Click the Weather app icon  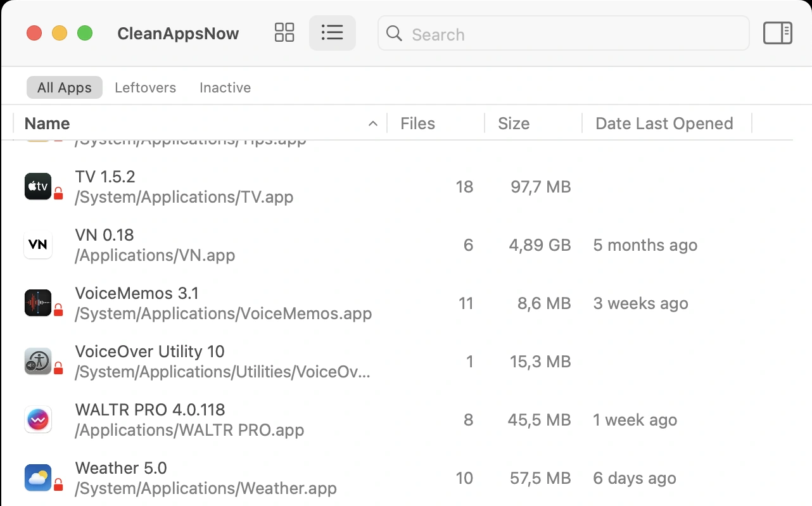38,478
